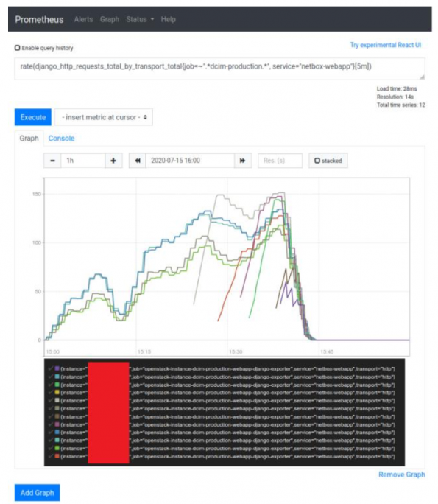
Task: Click the Remove Graph link
Action: click(401, 475)
